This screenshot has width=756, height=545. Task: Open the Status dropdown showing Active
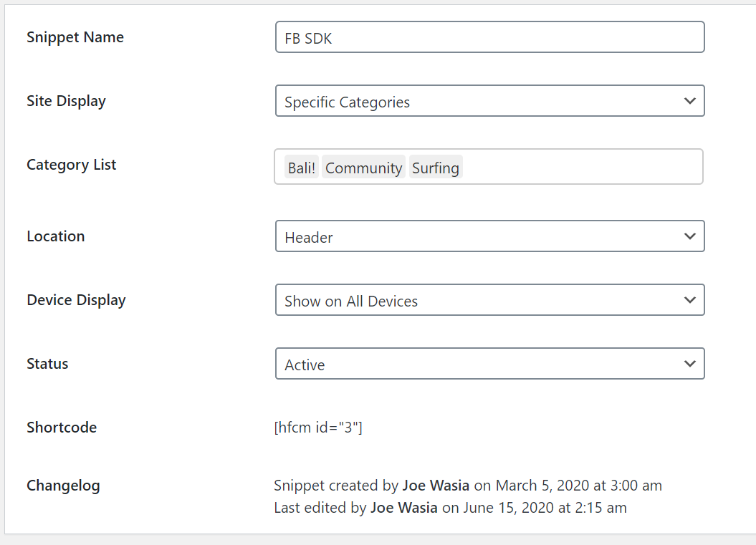tap(490, 363)
